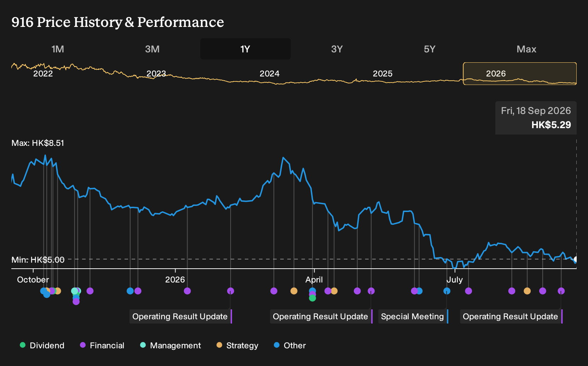Click lone blue marker between October and 2026

(130, 291)
